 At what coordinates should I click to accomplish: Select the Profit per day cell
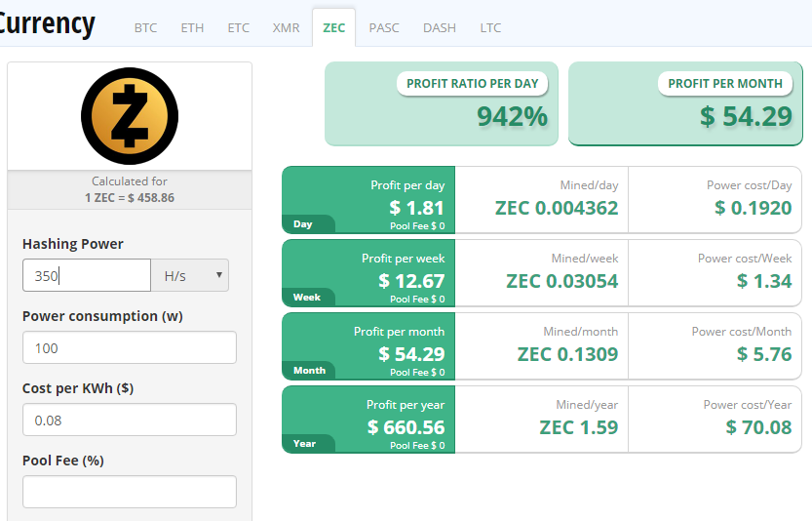(x=368, y=200)
